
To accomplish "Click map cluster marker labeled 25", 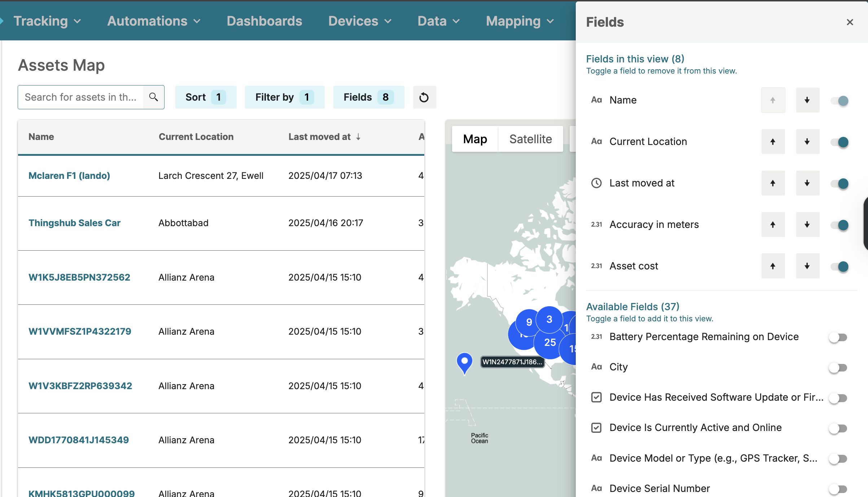I will (x=550, y=342).
